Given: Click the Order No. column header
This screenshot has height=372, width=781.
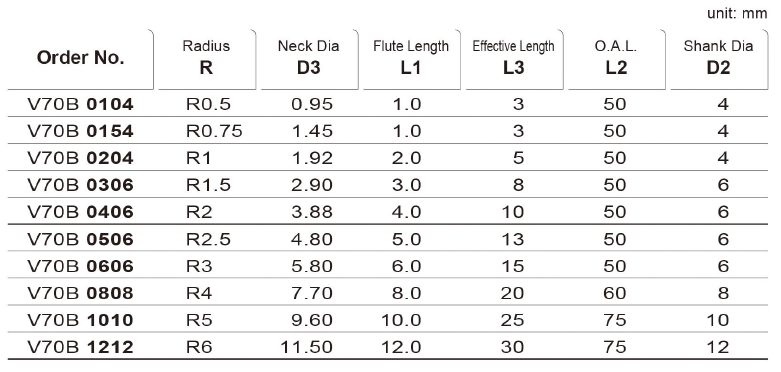Looking at the screenshot, I should click(80, 58).
